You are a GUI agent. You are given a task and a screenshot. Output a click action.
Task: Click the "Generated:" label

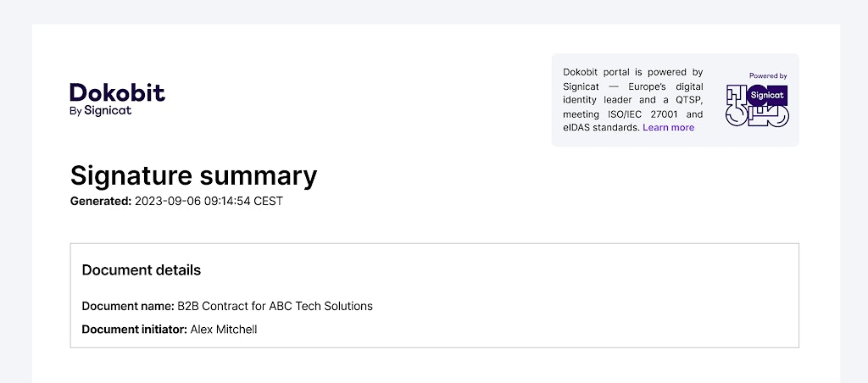pyautogui.click(x=101, y=201)
